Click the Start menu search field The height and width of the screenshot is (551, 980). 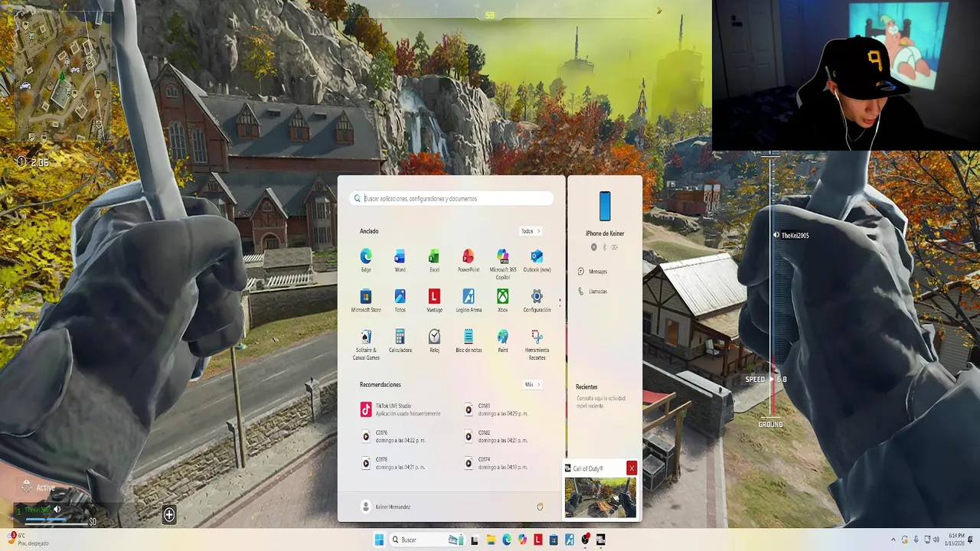[x=452, y=198]
